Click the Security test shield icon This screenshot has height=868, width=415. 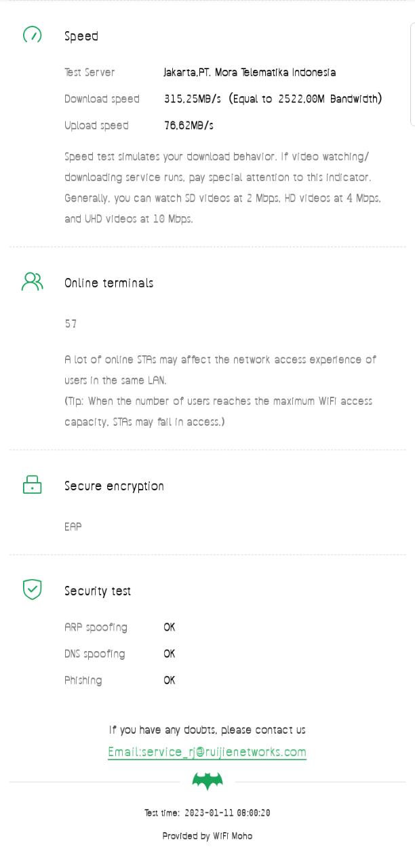[x=32, y=589]
